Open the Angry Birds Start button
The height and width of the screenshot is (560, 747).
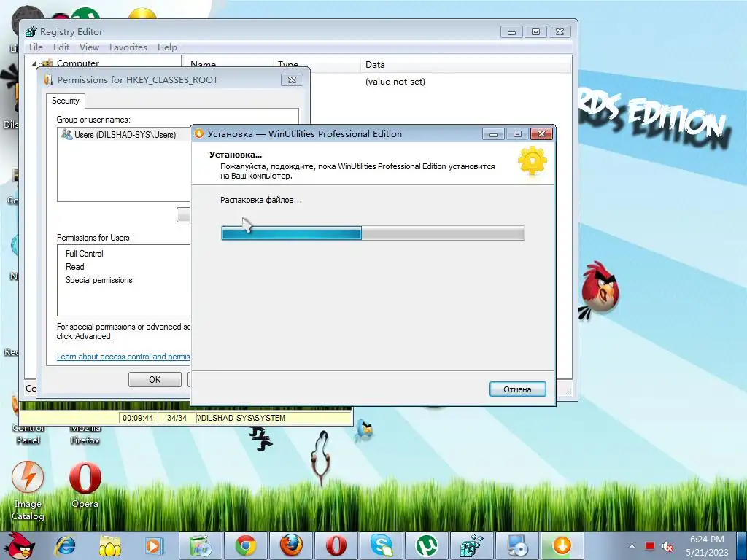click(19, 545)
